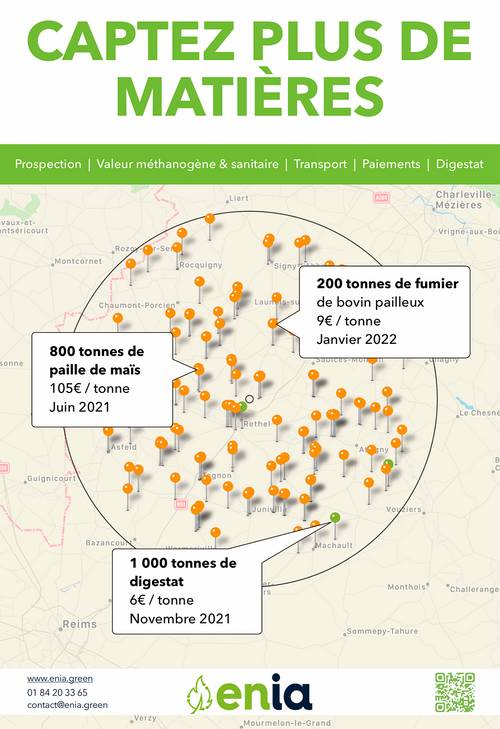The width and height of the screenshot is (500, 729).
Task: Select the Prospection item in the green bar
Action: pos(48,164)
